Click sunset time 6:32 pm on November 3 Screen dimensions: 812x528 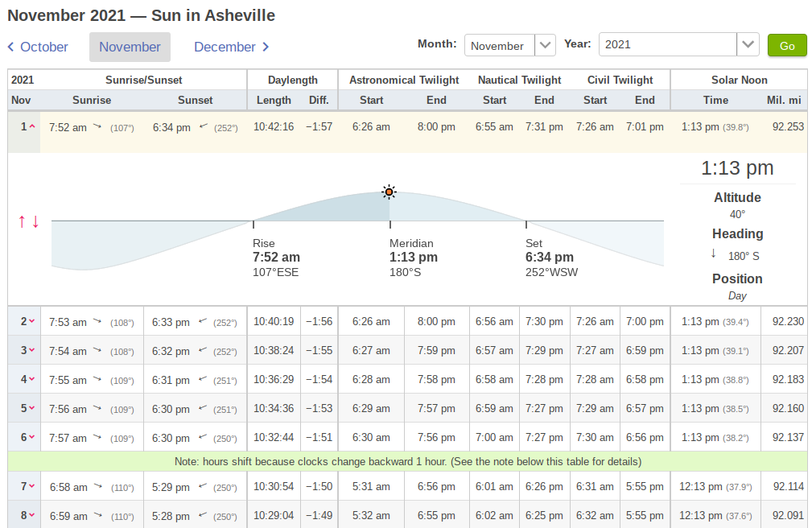[171, 351]
